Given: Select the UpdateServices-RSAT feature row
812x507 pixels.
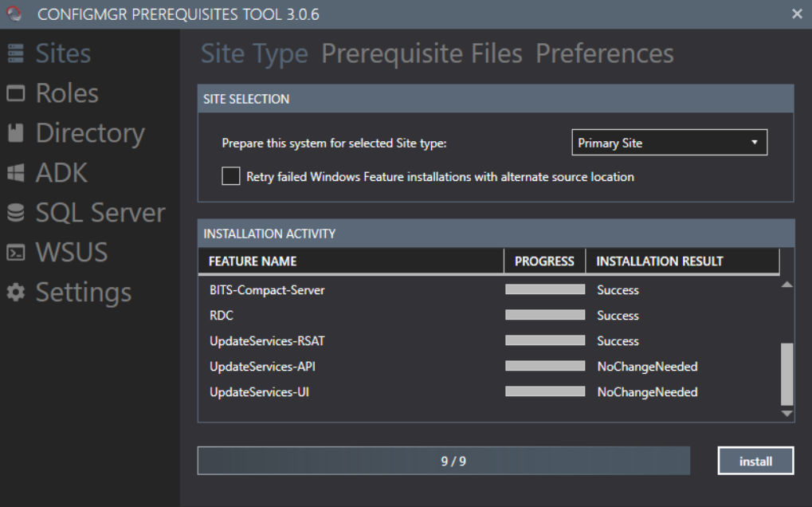Looking at the screenshot, I should (267, 341).
